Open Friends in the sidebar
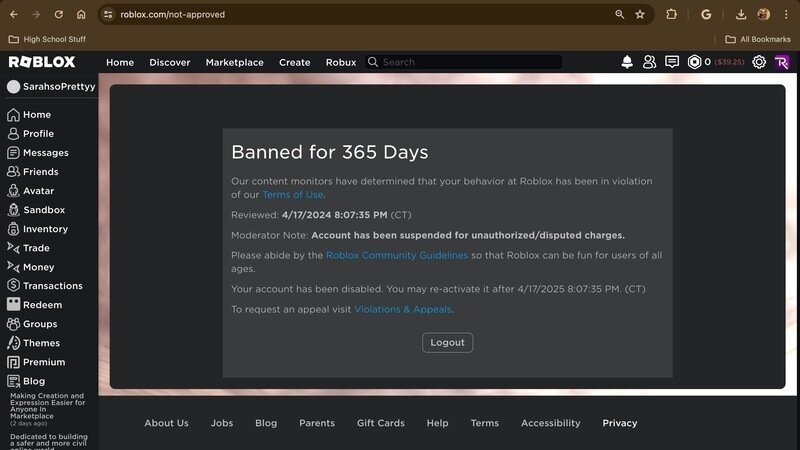 (33, 172)
